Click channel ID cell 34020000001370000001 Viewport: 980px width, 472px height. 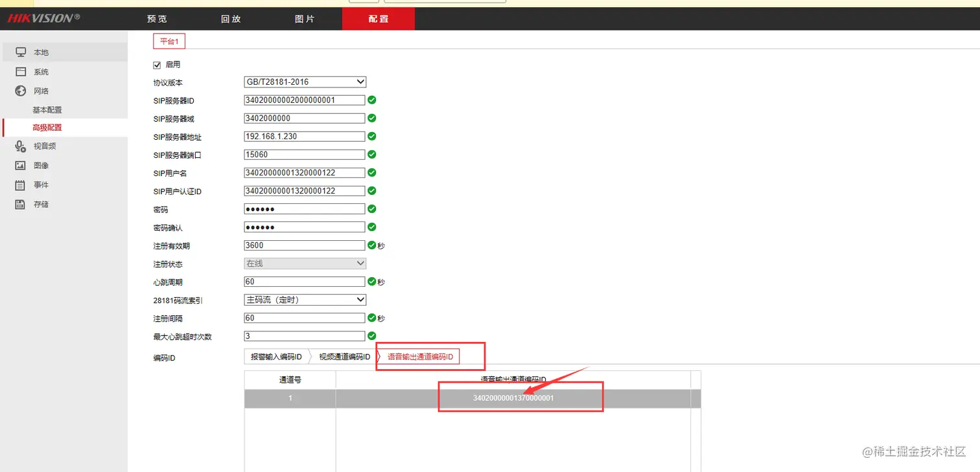[x=513, y=398]
